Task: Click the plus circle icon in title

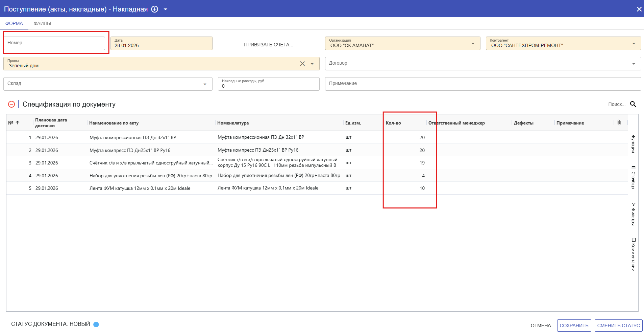Action: [x=154, y=9]
